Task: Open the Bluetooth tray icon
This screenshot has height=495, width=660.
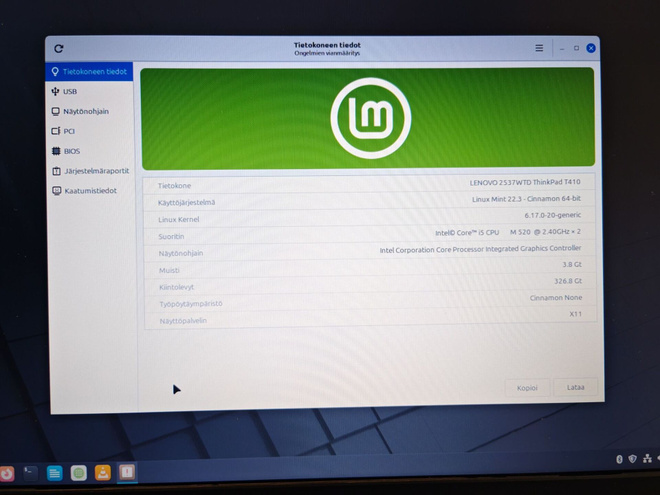Action: click(x=619, y=459)
